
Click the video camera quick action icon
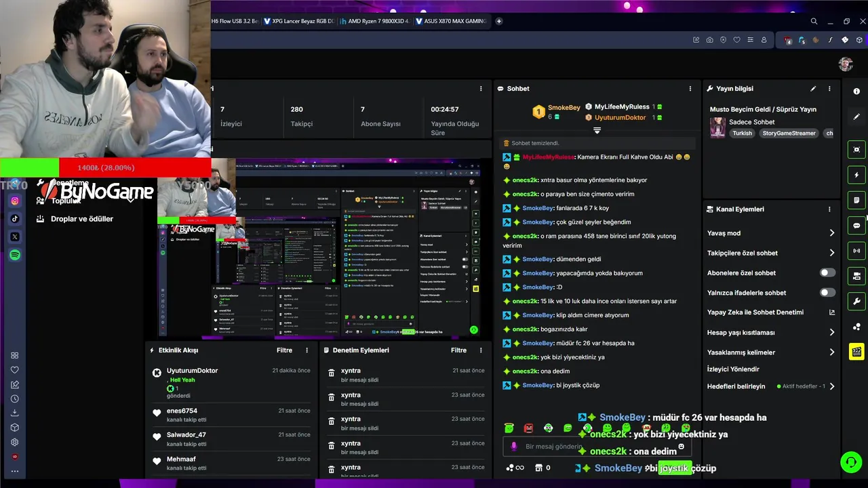[x=856, y=276]
